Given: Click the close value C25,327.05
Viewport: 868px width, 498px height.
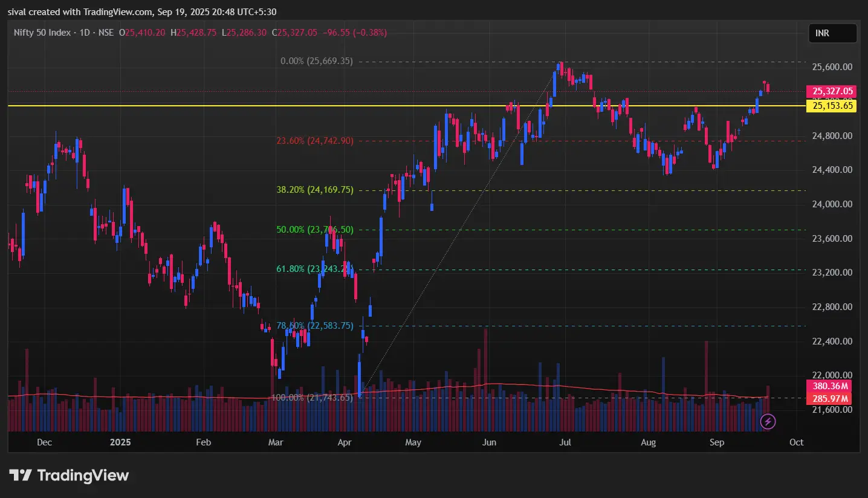Looking at the screenshot, I should pyautogui.click(x=294, y=32).
